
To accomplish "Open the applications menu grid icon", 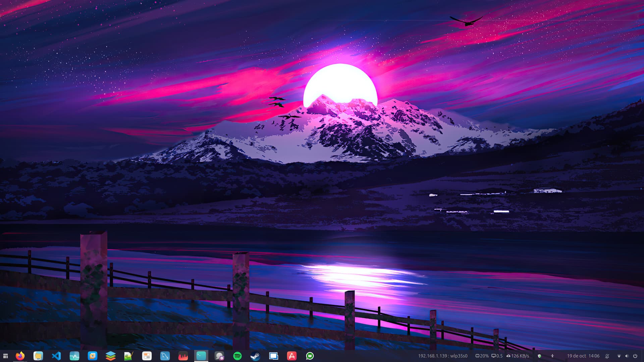I will click(5, 356).
